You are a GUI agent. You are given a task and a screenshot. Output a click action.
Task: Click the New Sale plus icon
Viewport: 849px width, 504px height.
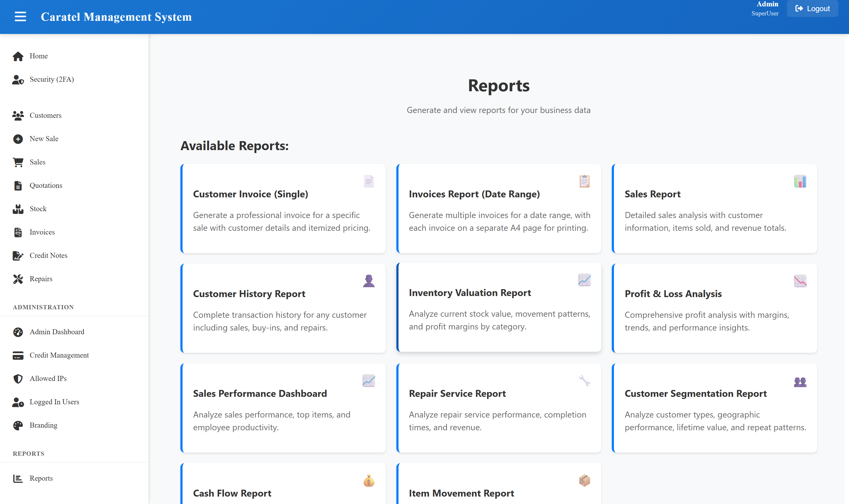(x=18, y=139)
